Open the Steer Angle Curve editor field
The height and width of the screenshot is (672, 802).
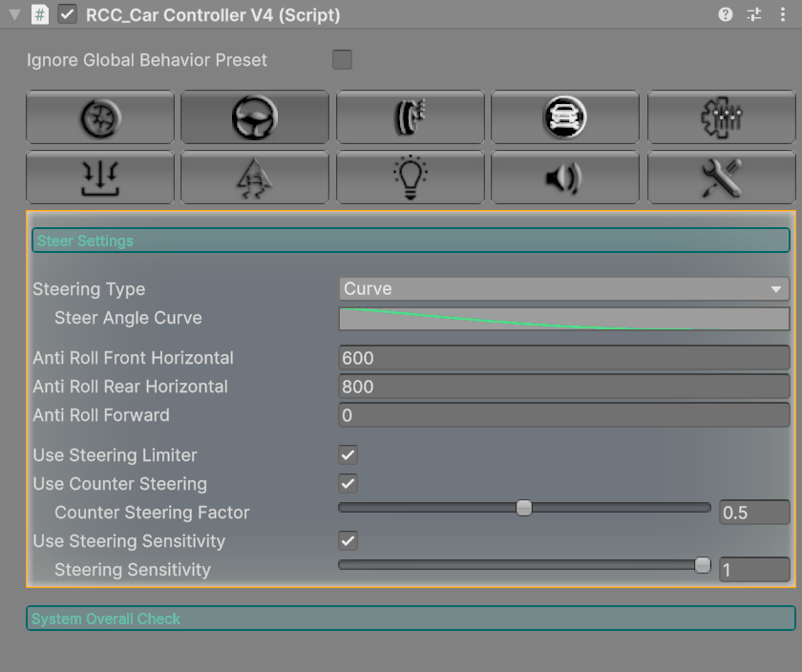coord(564,319)
